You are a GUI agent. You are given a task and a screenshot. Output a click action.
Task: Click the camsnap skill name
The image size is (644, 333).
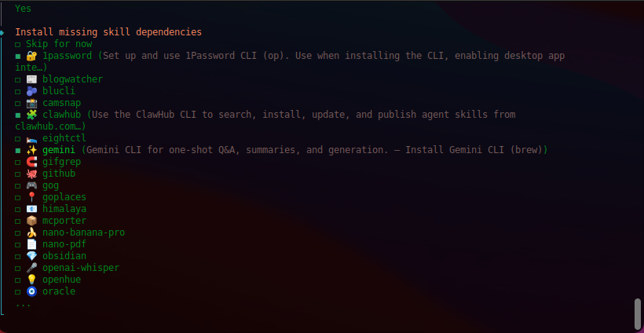coord(62,103)
